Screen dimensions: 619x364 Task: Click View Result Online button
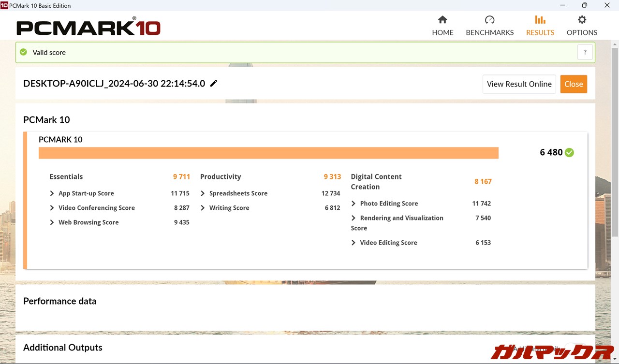point(519,84)
